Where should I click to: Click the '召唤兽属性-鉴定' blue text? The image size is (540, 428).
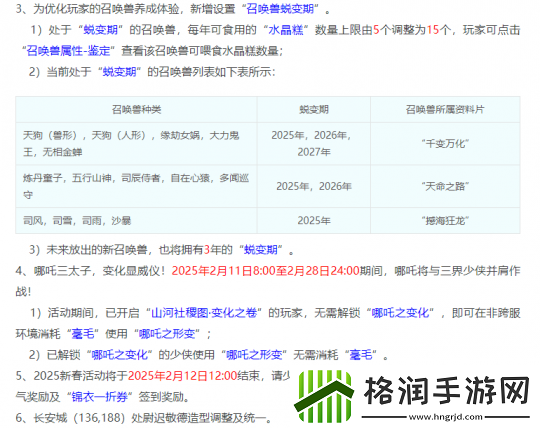point(68,51)
